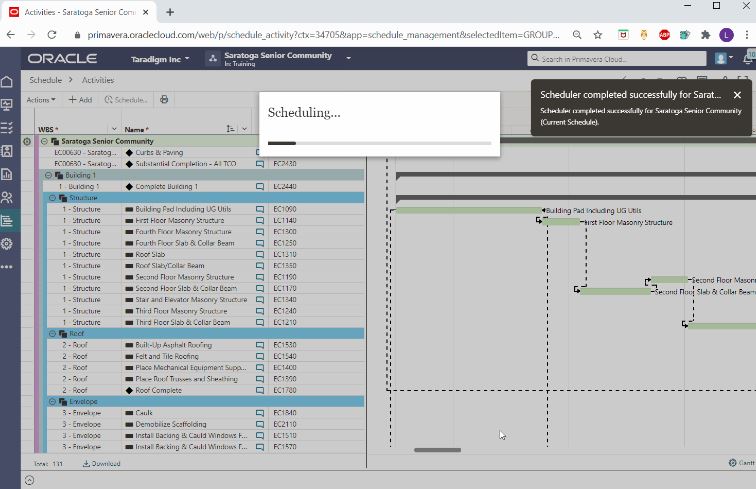Open the Name column dropdown arrow
Image resolution: width=756 pixels, height=489 pixels.
pyautogui.click(x=244, y=129)
